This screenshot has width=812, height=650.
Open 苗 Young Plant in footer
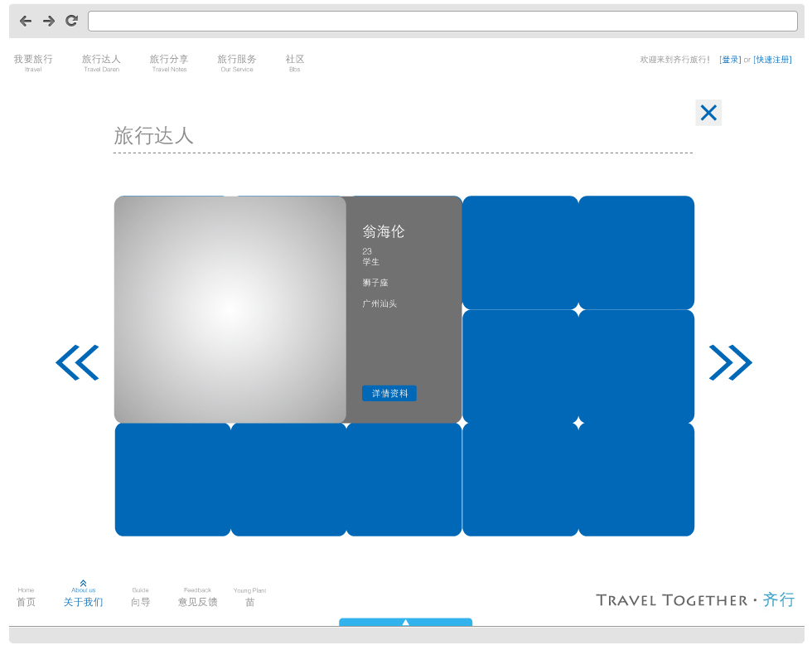(x=250, y=597)
